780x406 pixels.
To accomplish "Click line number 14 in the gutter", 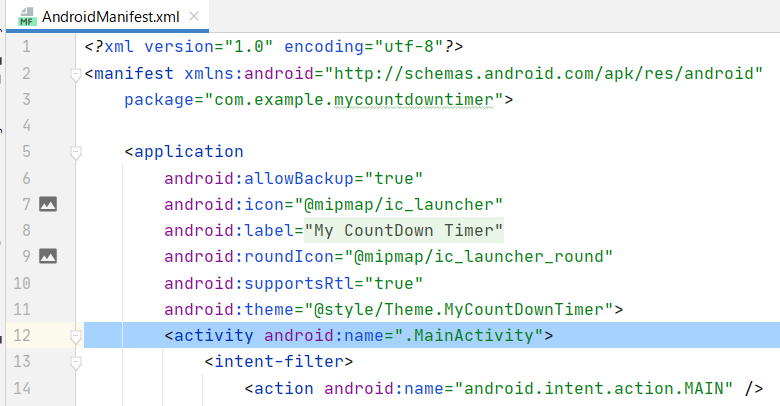I will click(x=22, y=388).
